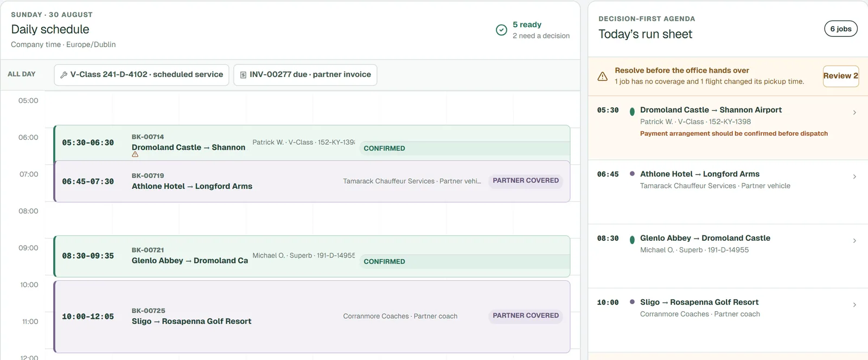
Task: Click the 6 jobs badge
Action: click(x=841, y=29)
